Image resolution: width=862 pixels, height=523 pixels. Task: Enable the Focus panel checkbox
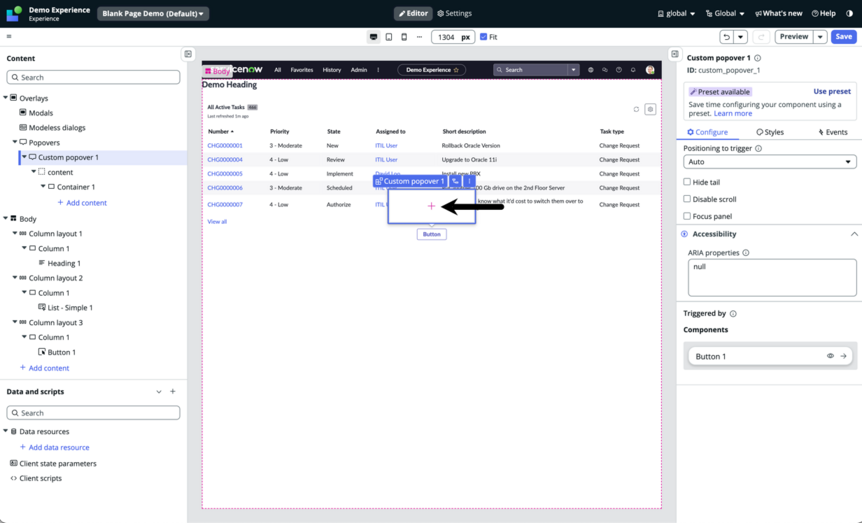tap(687, 216)
